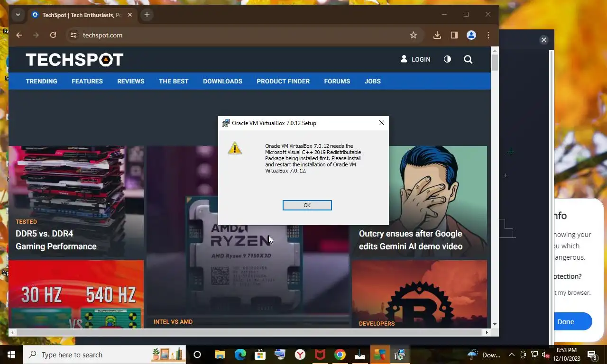Switch to Google Chrome on taskbar

click(340, 355)
